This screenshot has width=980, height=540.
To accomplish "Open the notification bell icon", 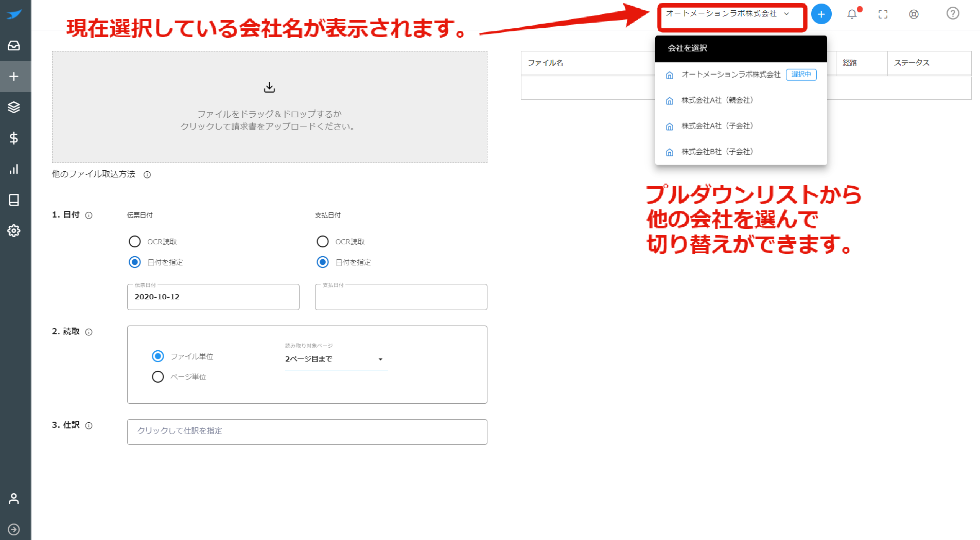I will point(852,14).
